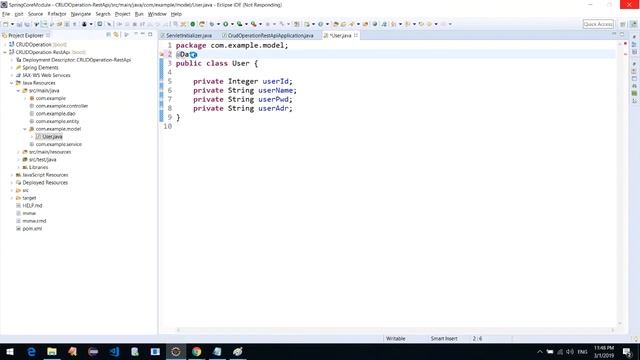Select the com.example.dao package

coord(55,114)
